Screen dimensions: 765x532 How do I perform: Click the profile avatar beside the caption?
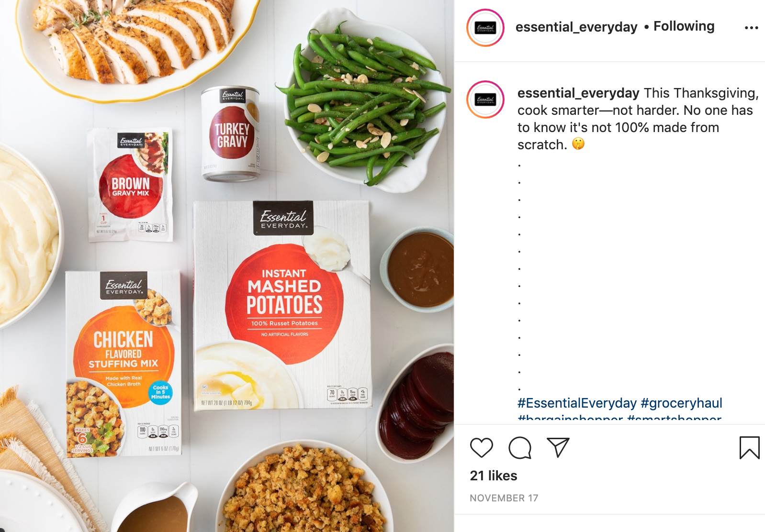click(x=485, y=100)
